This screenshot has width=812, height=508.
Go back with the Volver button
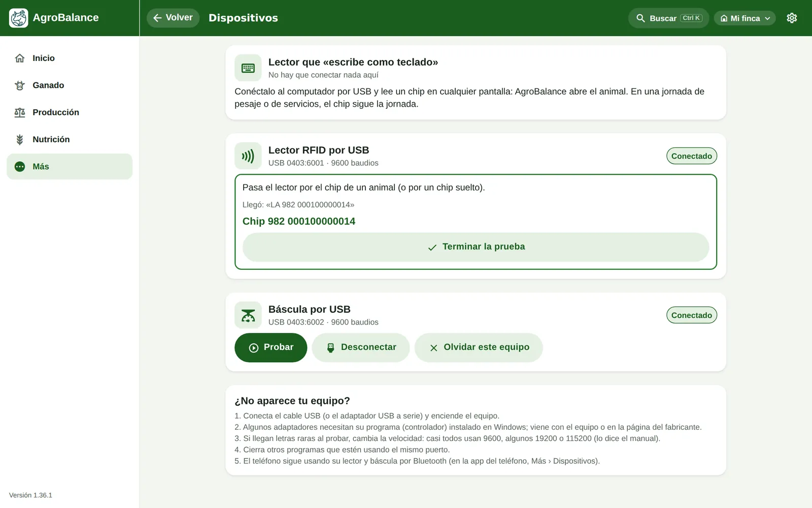coord(173,18)
